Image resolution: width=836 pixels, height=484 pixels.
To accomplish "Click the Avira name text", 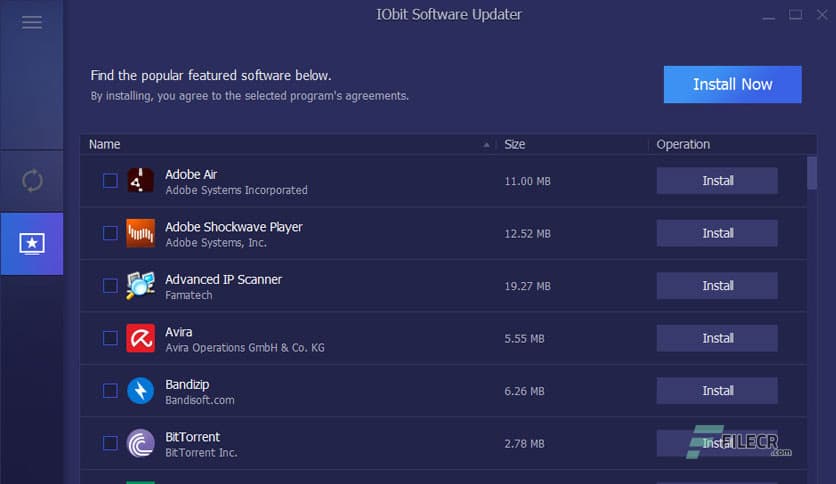I will click(x=179, y=332).
